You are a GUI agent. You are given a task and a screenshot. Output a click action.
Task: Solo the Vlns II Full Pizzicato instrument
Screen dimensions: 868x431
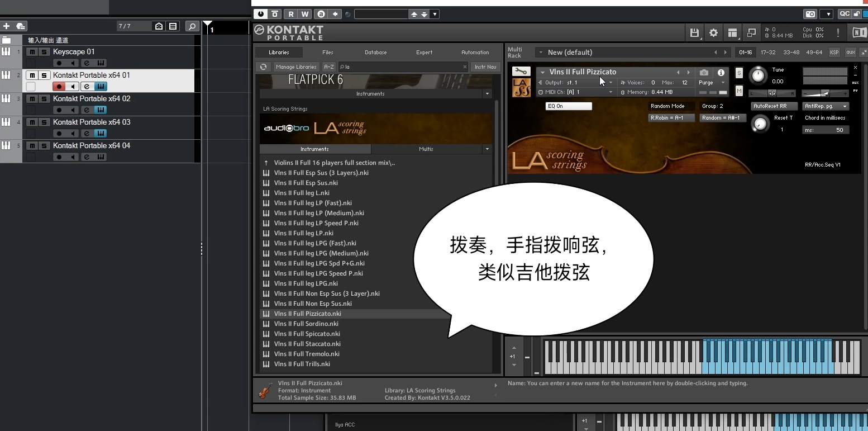(739, 73)
